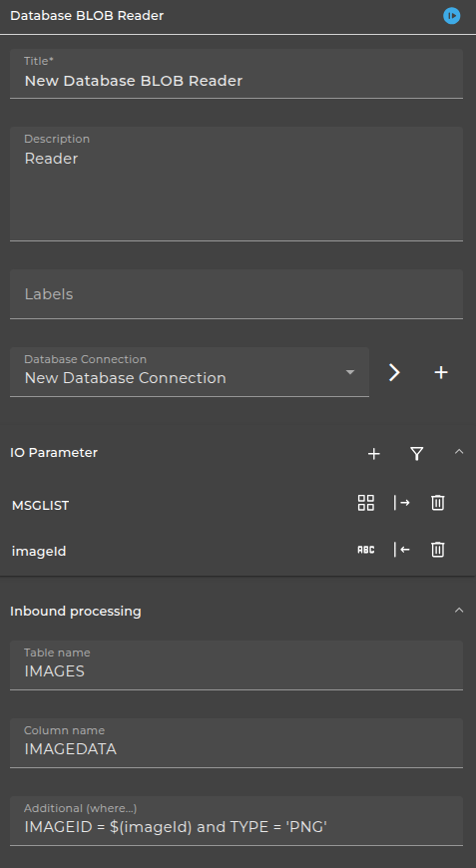Select the MSGLIST parameter row

click(x=238, y=504)
